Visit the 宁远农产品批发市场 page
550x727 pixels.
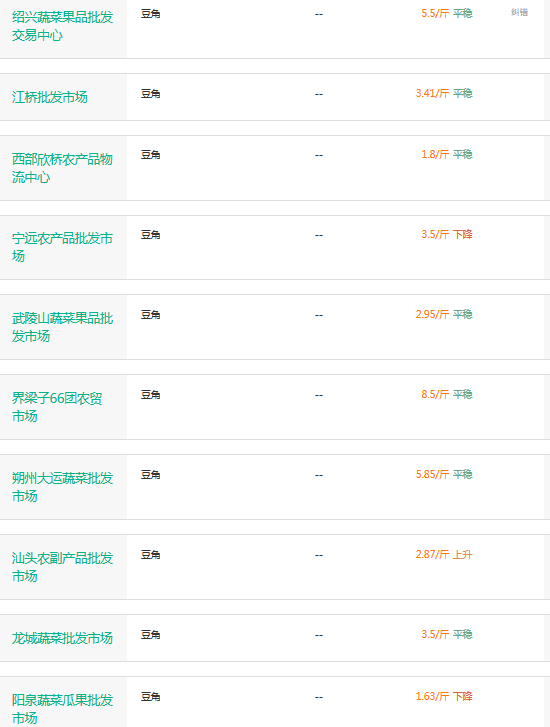click(x=63, y=247)
